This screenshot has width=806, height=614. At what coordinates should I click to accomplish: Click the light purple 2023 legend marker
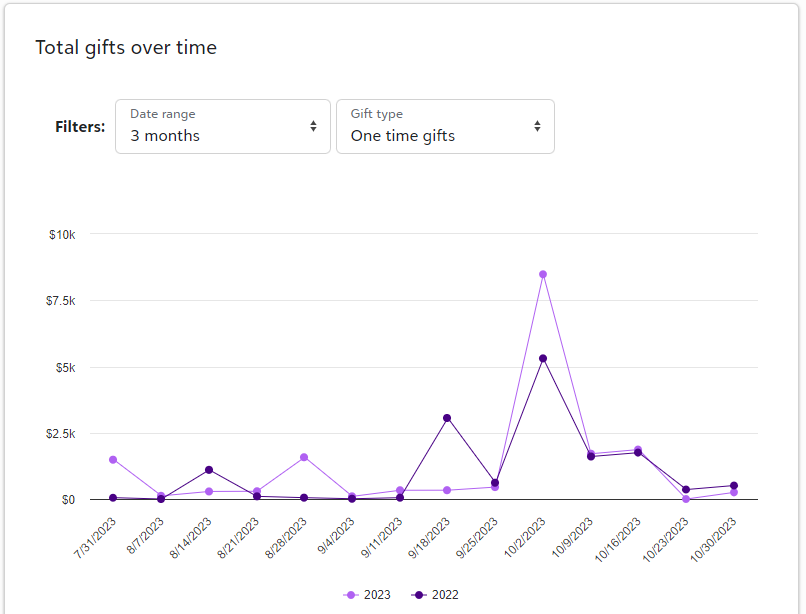[x=350, y=595]
